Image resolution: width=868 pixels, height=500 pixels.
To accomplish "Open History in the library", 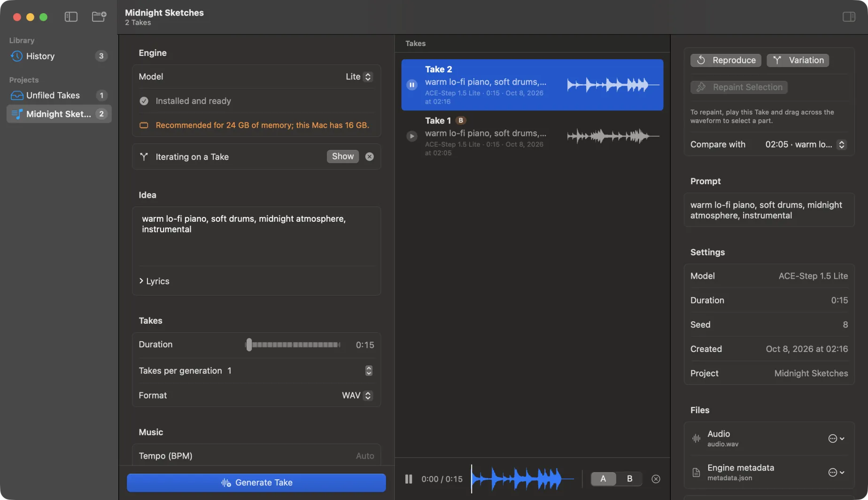I will click(x=59, y=56).
